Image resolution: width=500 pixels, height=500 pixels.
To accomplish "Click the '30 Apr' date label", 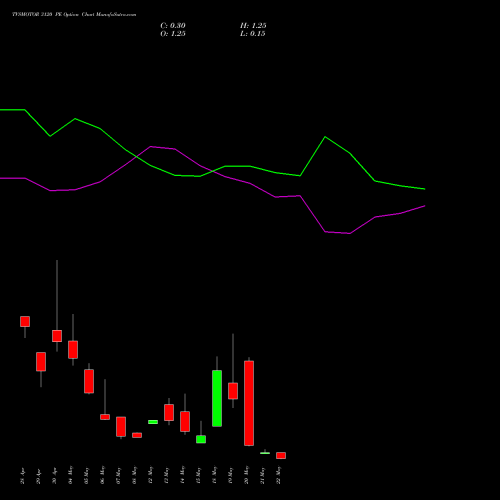I will click(54, 476).
